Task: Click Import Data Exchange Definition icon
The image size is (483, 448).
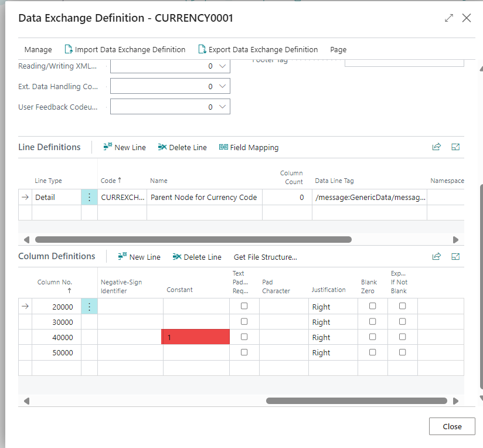Action: coord(69,49)
